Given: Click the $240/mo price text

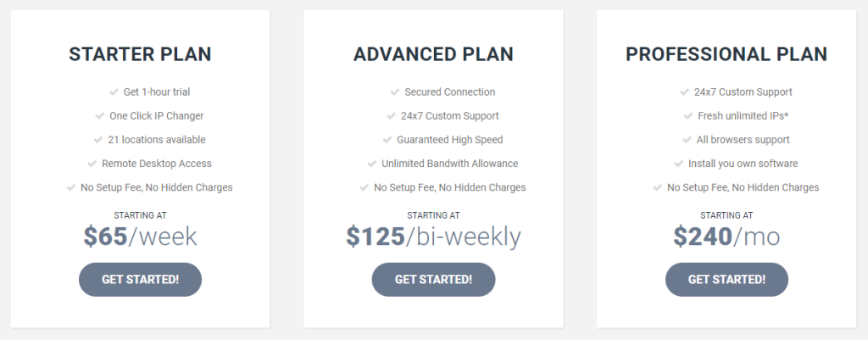Looking at the screenshot, I should tap(726, 237).
